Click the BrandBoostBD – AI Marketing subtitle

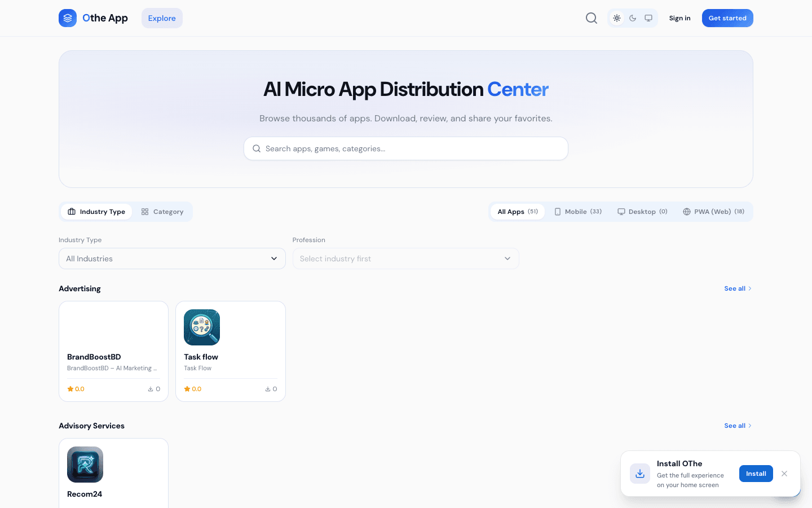point(112,368)
